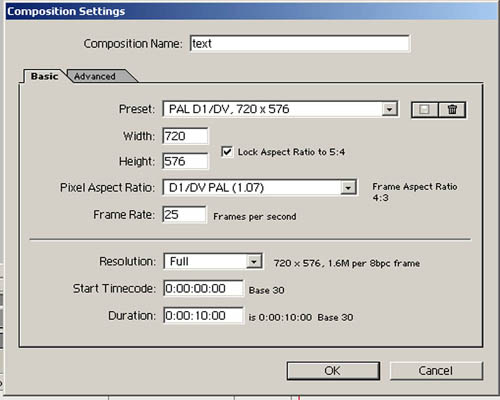Image resolution: width=500 pixels, height=400 pixels.
Task: Toggle Lock Aspect Ratio to 5:4 checkbox
Action: (227, 152)
